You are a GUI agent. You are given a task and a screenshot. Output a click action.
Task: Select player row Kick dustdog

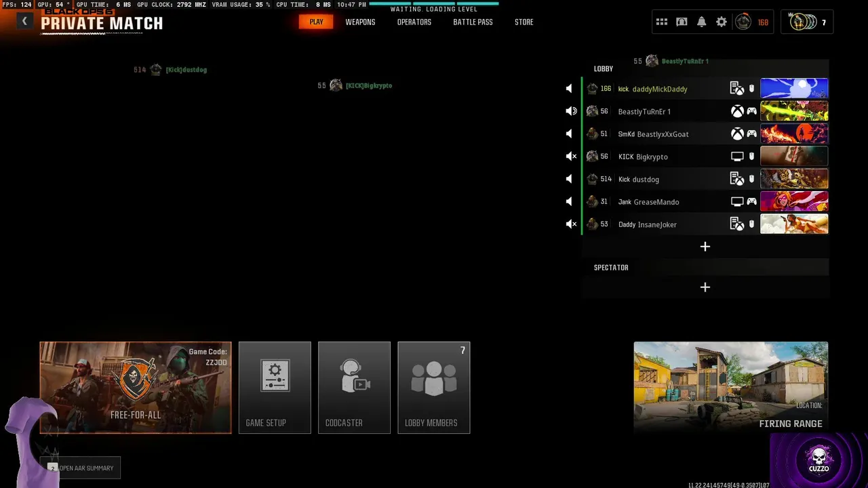pyautogui.click(x=705, y=179)
